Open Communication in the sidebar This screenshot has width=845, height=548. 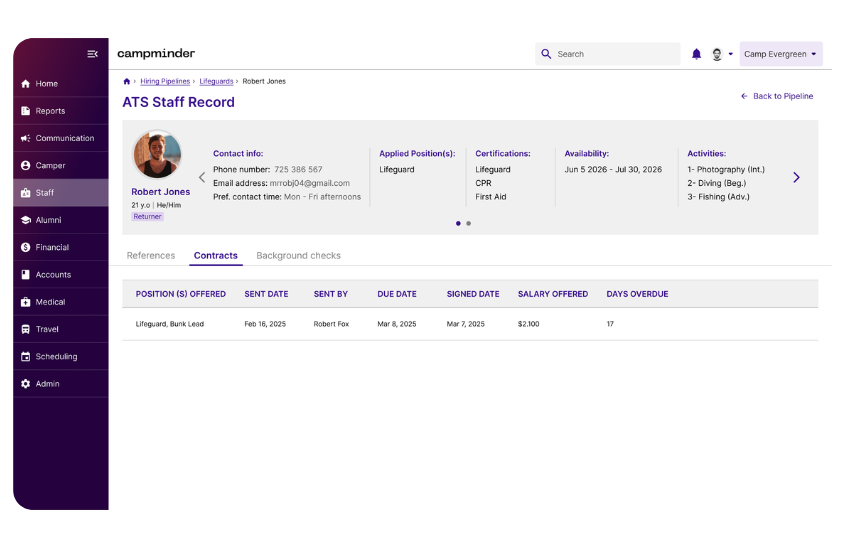click(64, 138)
